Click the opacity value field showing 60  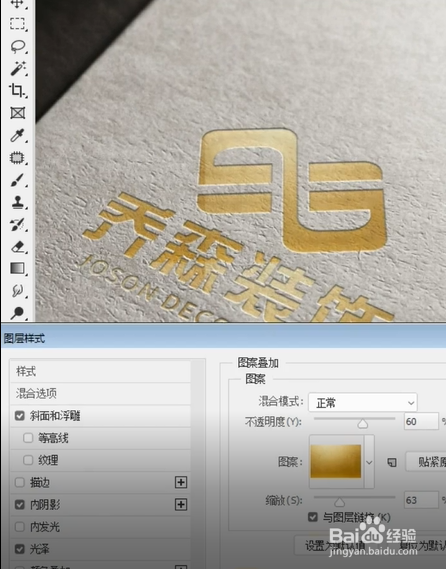421,422
